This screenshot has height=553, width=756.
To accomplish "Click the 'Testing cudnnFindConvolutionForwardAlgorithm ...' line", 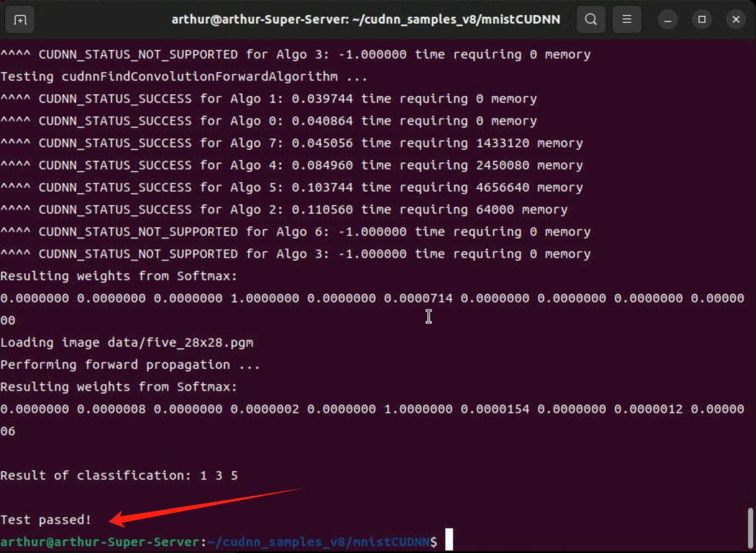I will click(184, 77).
